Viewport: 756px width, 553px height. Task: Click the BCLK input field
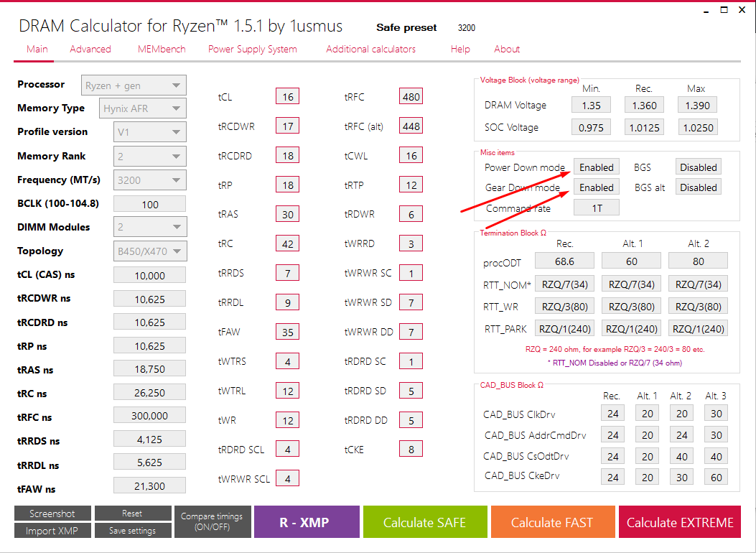tap(149, 204)
